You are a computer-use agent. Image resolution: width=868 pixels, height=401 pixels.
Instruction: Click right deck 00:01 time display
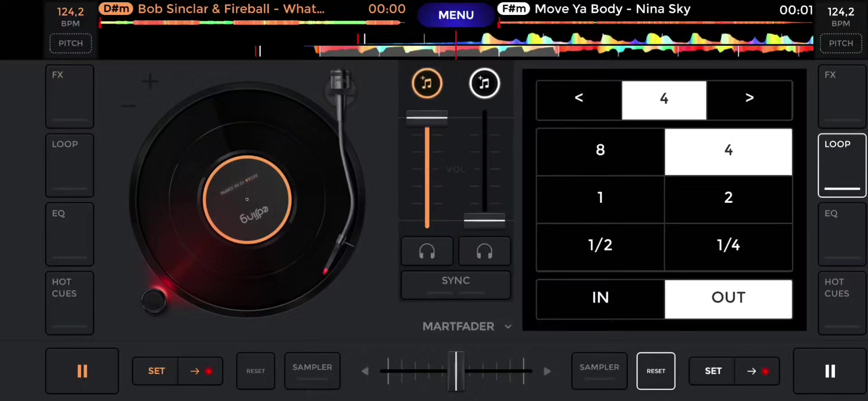[796, 9]
